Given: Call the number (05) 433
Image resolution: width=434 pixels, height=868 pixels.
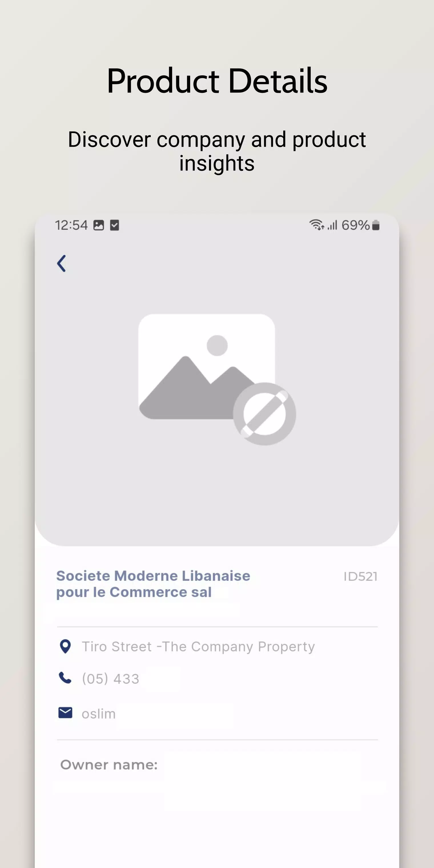Looking at the screenshot, I should click(110, 679).
